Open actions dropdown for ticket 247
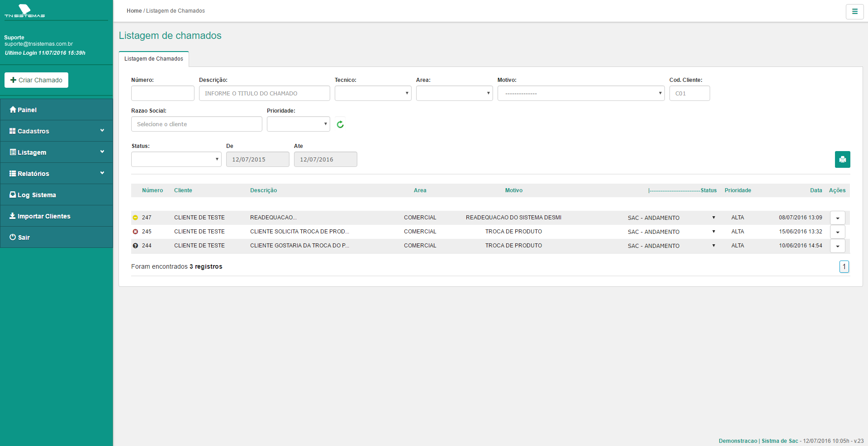 coord(837,218)
